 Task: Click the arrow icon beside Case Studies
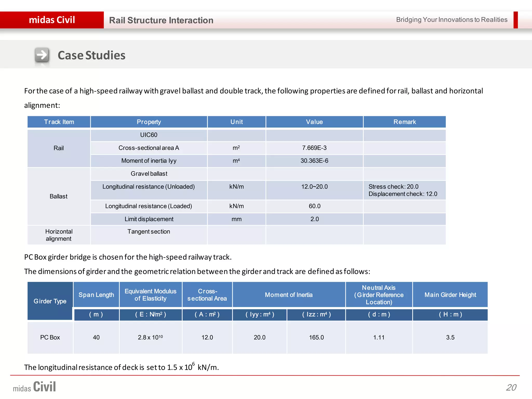pos(42,55)
